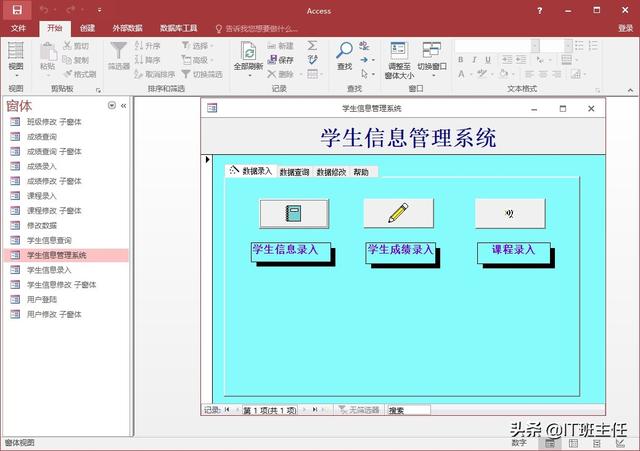Click the save icon in the title bar
Viewport: 640px width, 451px height.
point(17,10)
